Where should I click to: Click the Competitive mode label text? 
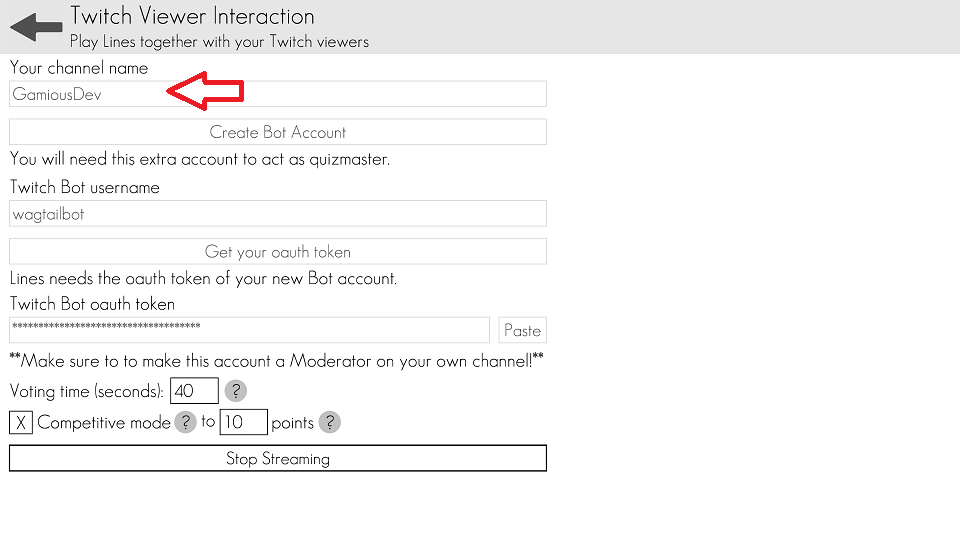pyautogui.click(x=104, y=422)
